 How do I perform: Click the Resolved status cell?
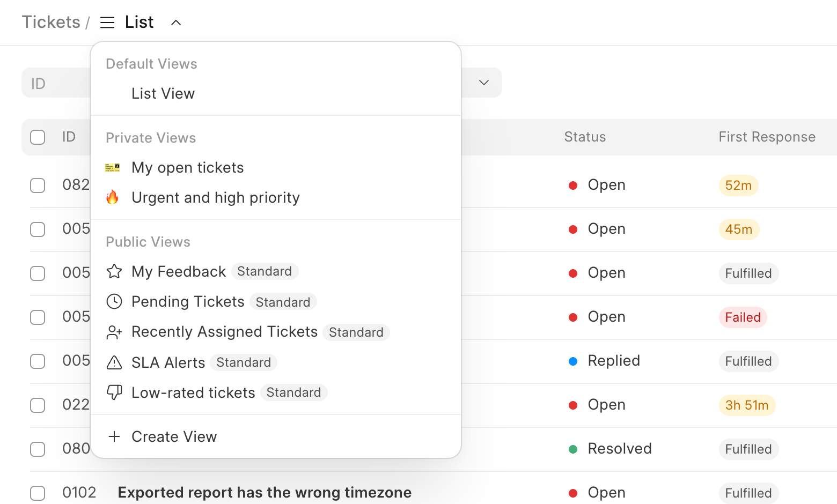(x=610, y=449)
